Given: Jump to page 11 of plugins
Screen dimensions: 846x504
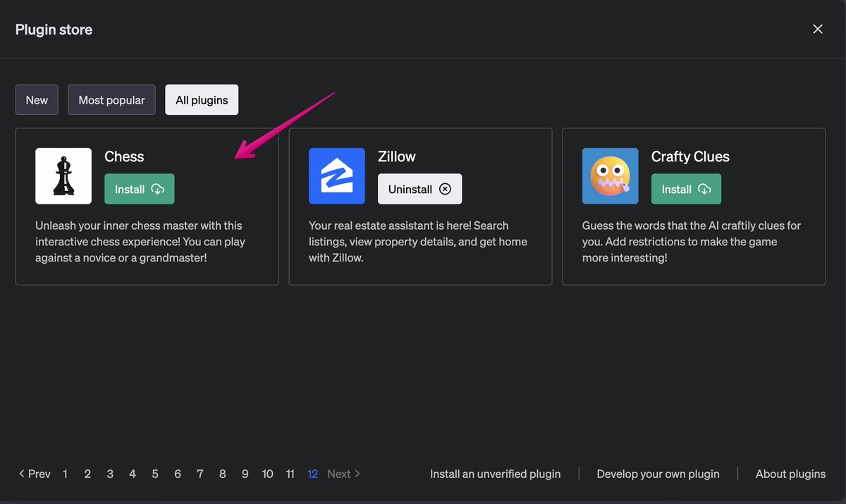Looking at the screenshot, I should coord(290,474).
